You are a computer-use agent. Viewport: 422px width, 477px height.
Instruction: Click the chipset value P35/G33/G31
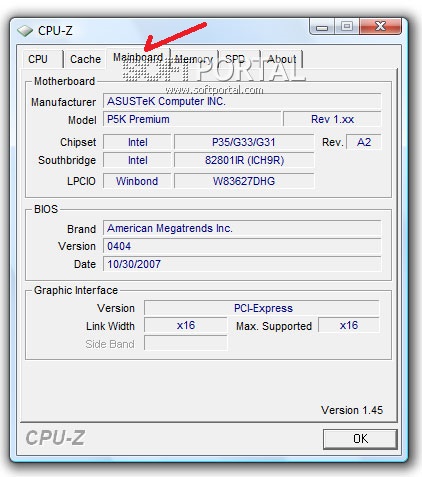coord(244,142)
